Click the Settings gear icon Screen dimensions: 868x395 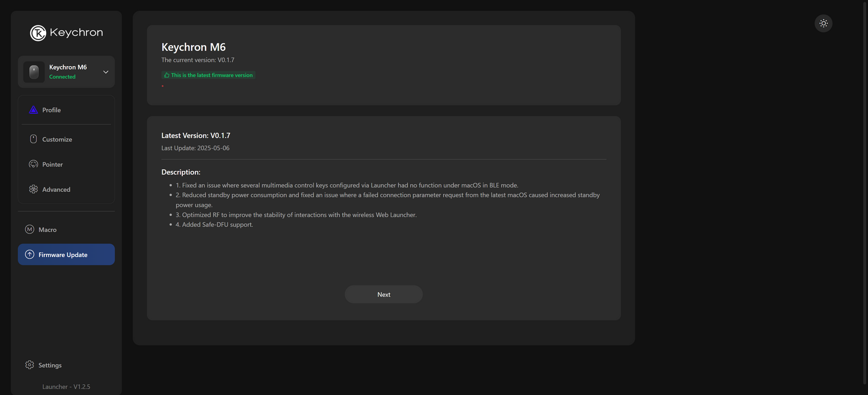pyautogui.click(x=30, y=365)
